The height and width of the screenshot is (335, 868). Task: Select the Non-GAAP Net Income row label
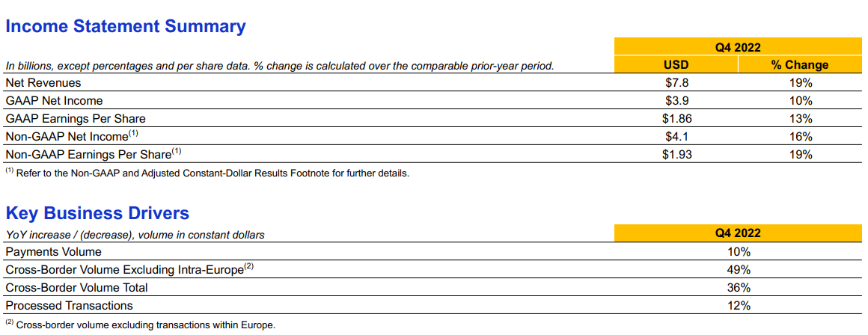[x=71, y=136]
